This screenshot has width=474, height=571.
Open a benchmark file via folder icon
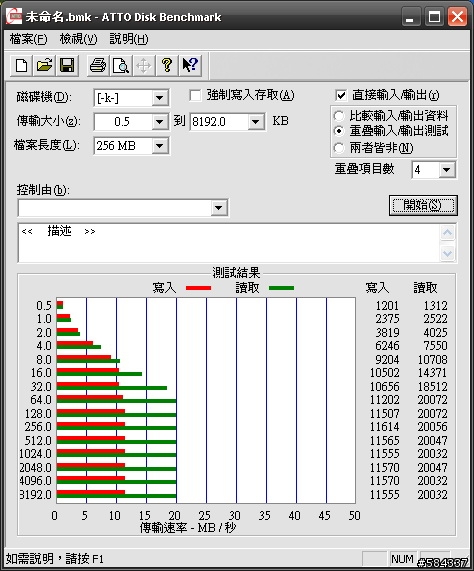[x=44, y=66]
